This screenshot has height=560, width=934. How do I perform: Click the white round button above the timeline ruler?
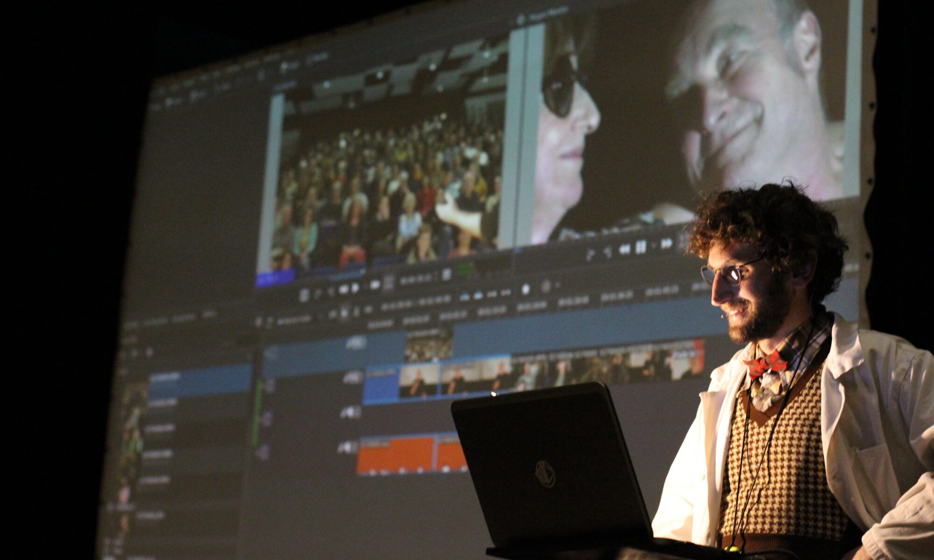525,289
